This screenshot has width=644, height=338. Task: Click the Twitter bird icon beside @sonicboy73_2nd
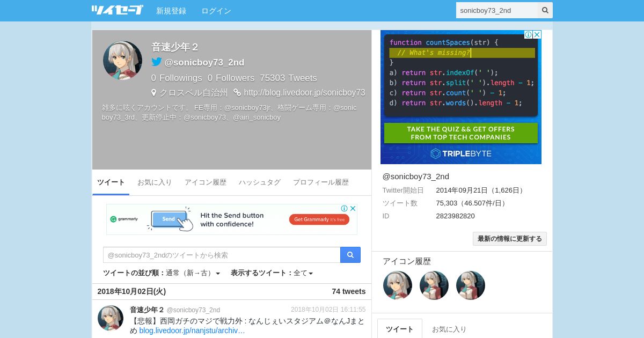coord(157,62)
